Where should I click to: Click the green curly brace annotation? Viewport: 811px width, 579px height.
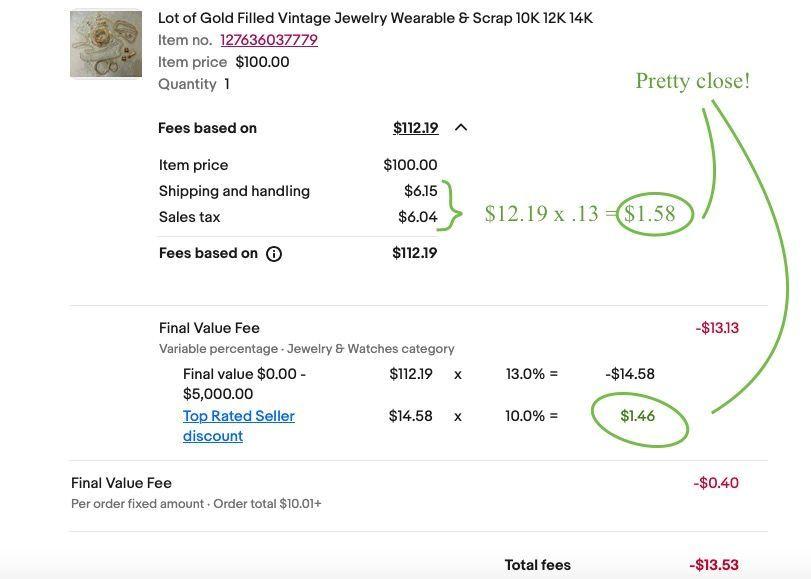pos(450,205)
